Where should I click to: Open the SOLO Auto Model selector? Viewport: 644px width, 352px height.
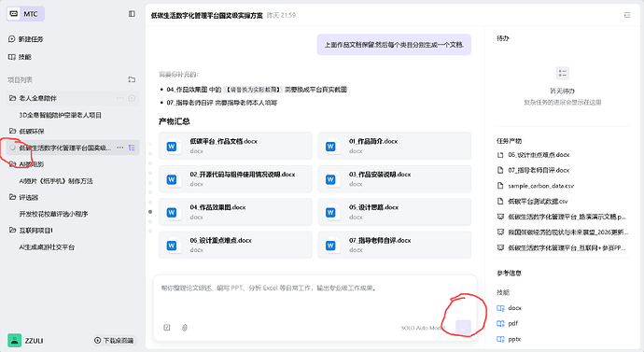pos(423,328)
